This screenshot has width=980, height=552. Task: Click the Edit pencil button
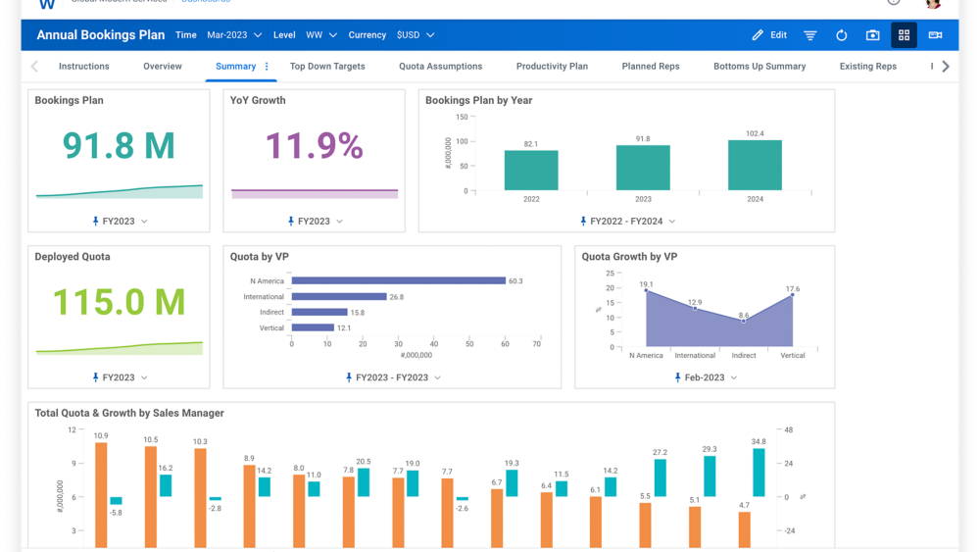click(x=769, y=35)
